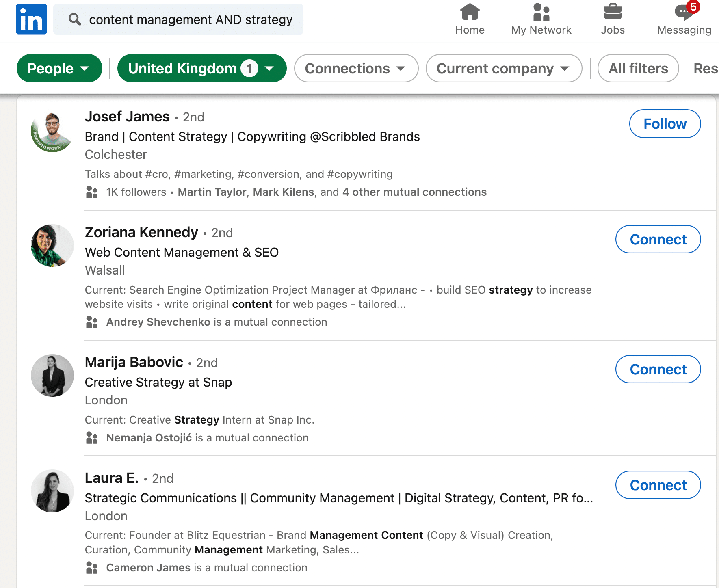Go to My Network icon
The width and height of the screenshot is (719, 588).
(541, 12)
